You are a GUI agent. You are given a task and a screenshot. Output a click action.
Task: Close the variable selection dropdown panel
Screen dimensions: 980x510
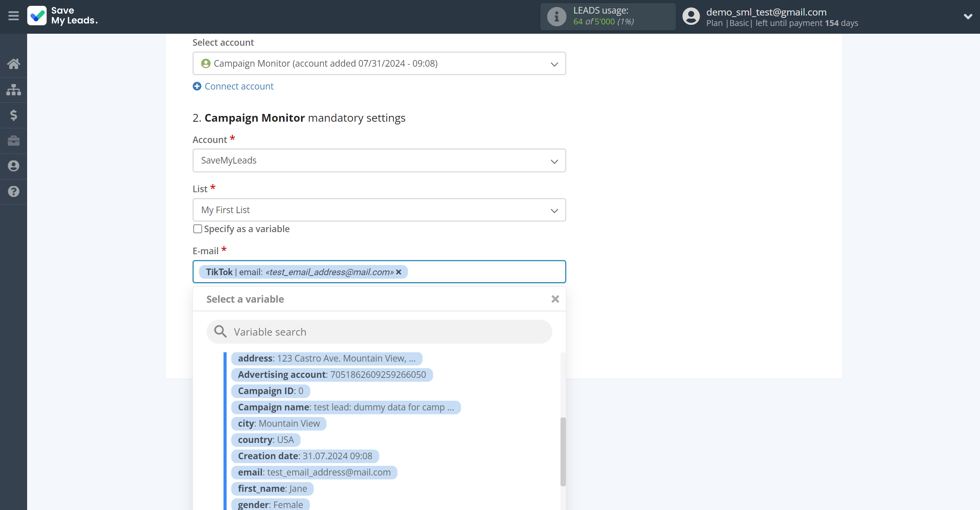pos(555,299)
